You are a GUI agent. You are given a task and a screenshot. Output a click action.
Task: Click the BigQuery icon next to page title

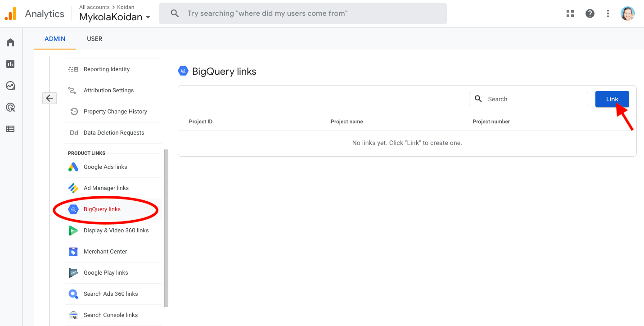click(x=183, y=71)
